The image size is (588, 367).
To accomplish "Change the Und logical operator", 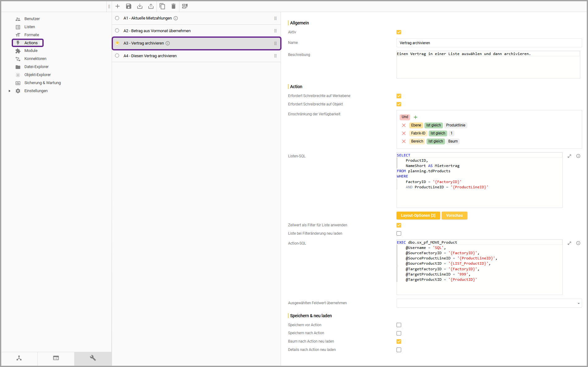I will [x=405, y=117].
